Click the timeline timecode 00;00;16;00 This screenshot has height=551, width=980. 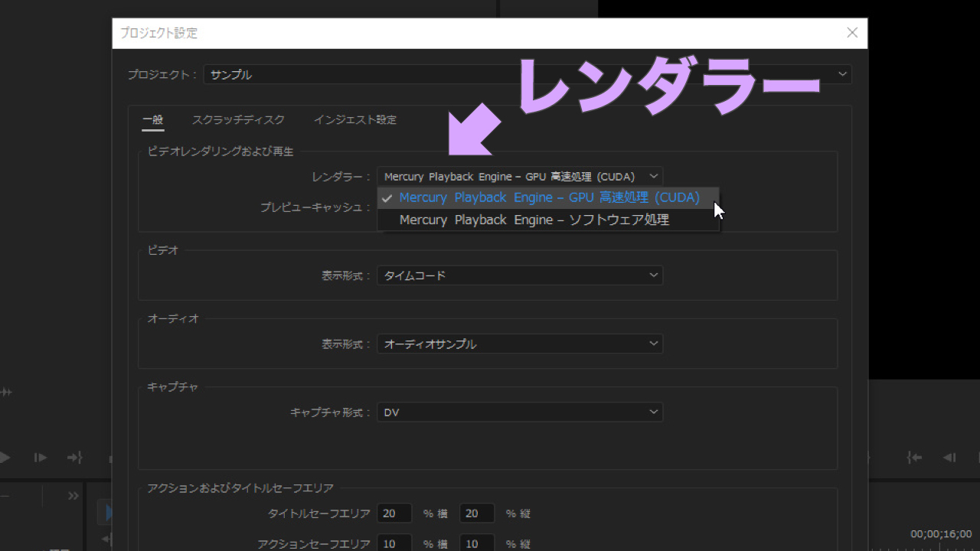click(x=941, y=534)
